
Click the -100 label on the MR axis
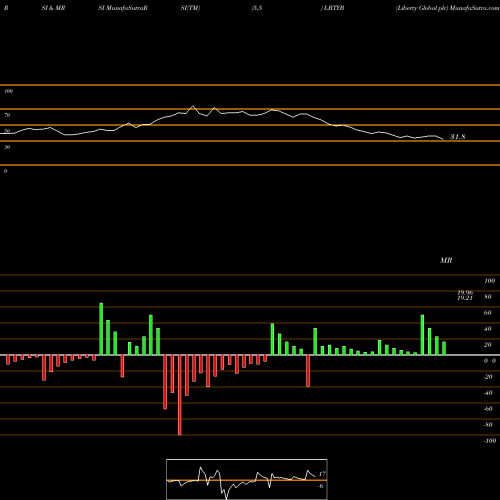coord(489,441)
